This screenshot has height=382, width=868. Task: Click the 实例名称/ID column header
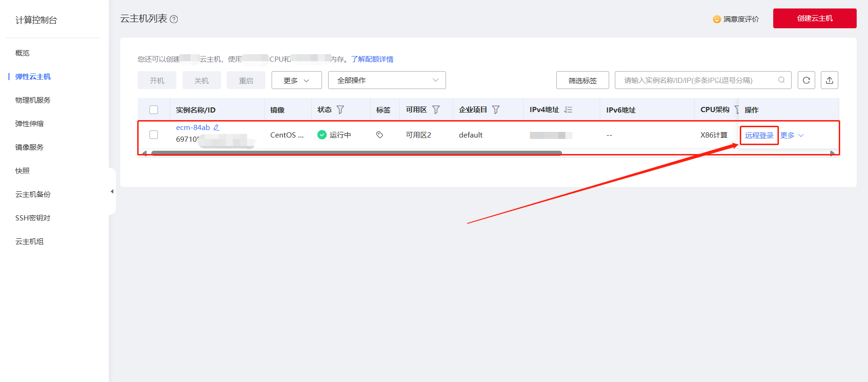[196, 110]
